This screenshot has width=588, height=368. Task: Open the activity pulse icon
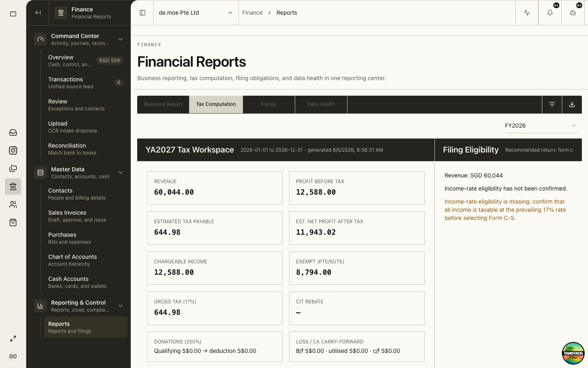tap(527, 13)
